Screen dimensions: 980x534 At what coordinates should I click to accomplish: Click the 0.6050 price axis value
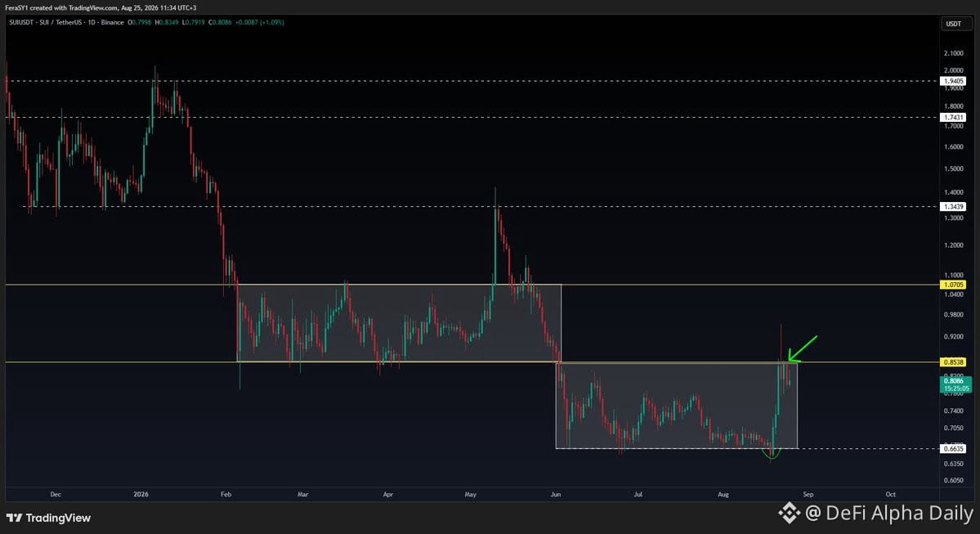[954, 480]
